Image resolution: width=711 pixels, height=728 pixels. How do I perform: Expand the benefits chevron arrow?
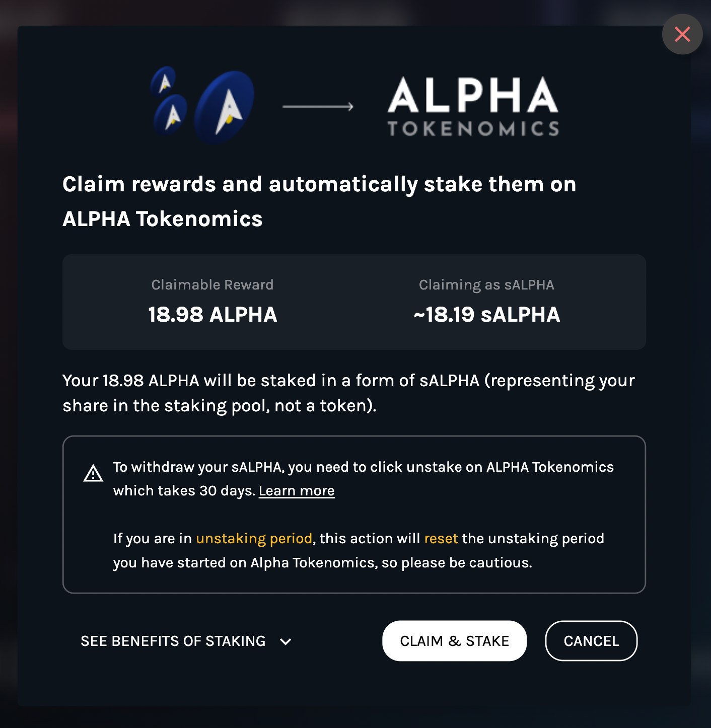[286, 641]
